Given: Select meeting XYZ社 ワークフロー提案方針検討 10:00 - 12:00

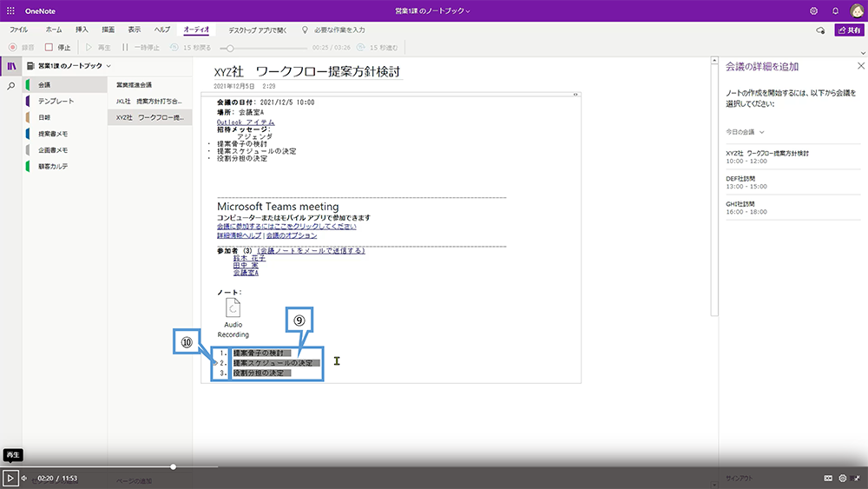Looking at the screenshot, I should coord(792,156).
